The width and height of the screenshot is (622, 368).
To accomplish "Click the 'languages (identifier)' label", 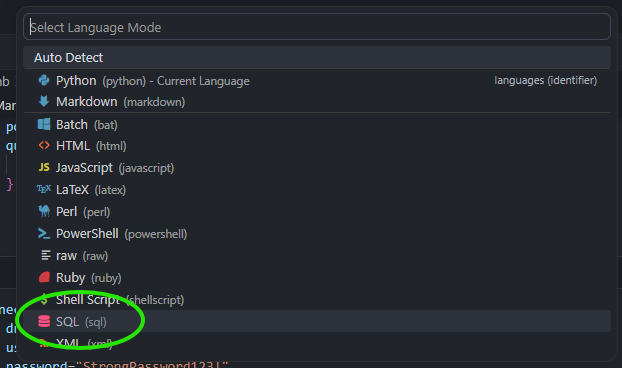I will [x=545, y=80].
